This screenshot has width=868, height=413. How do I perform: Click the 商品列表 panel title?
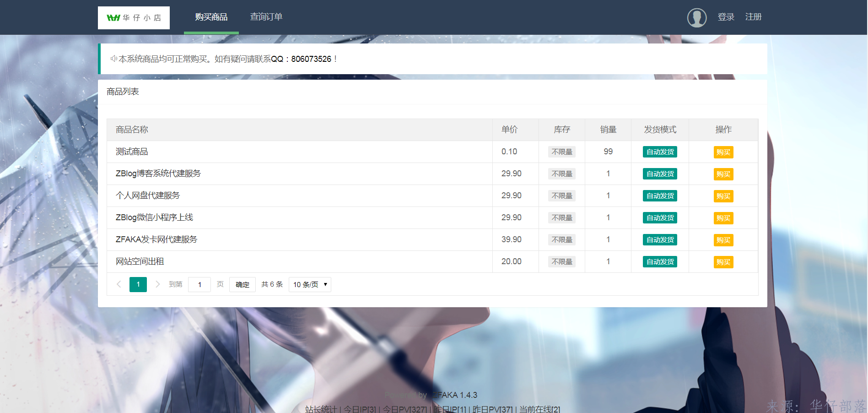coord(123,92)
